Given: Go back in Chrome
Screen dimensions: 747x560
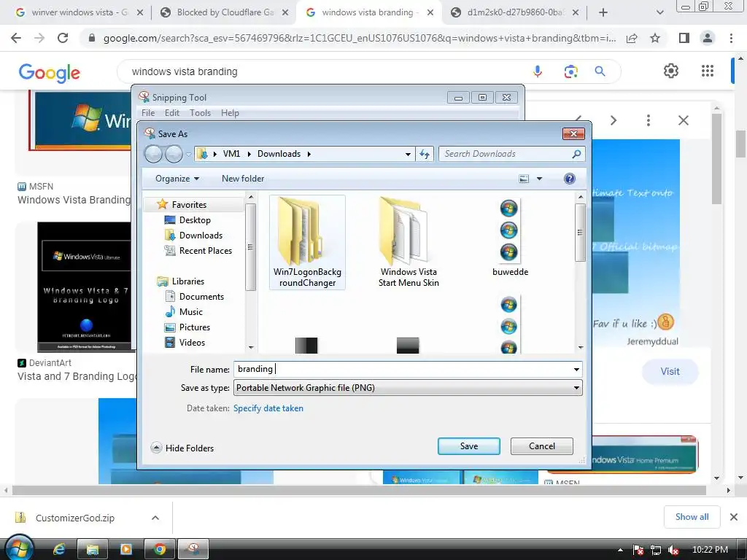Looking at the screenshot, I should tap(16, 38).
